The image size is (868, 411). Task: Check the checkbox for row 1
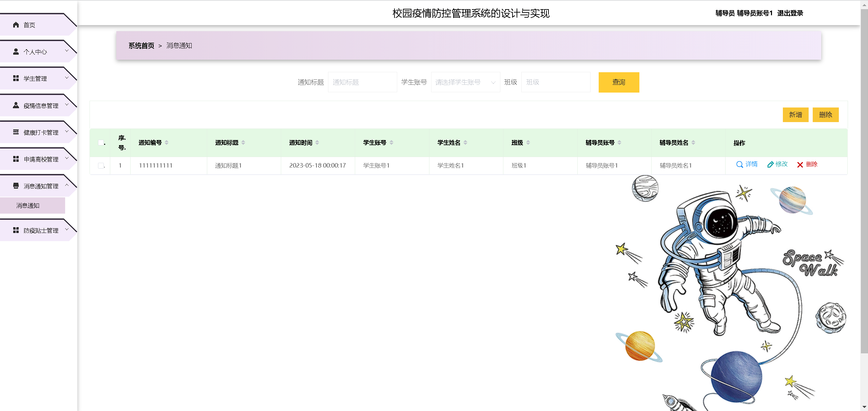point(101,165)
